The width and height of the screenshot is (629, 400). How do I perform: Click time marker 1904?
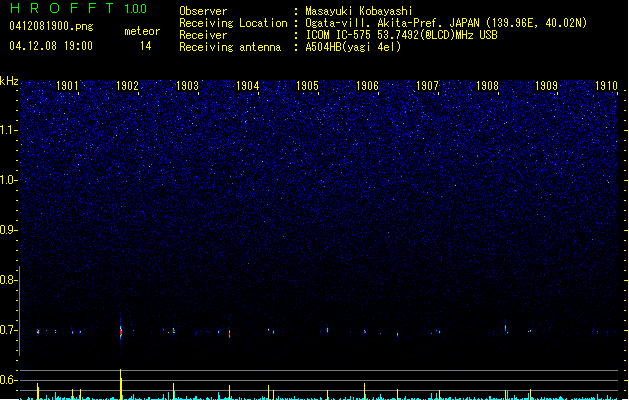[x=248, y=86]
